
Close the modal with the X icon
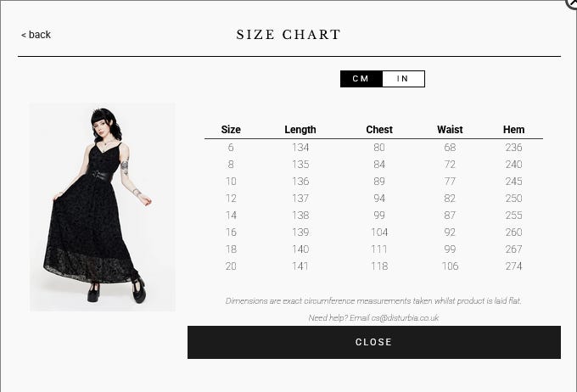[x=573, y=3]
